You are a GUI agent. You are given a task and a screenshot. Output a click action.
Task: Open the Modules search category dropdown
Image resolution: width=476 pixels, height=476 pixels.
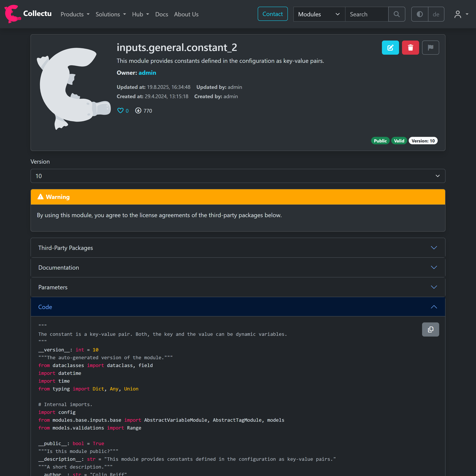tap(319, 14)
